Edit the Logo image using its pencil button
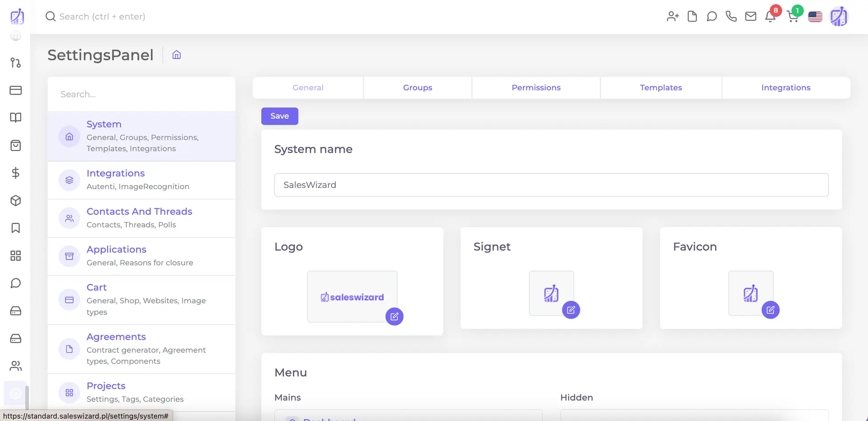868x421 pixels. (394, 316)
